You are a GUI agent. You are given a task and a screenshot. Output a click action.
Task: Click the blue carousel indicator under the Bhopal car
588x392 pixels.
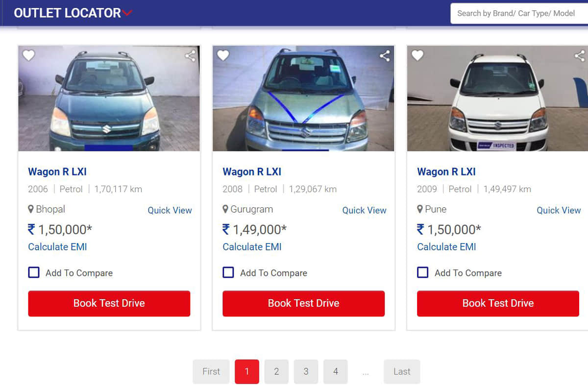pyautogui.click(x=109, y=148)
